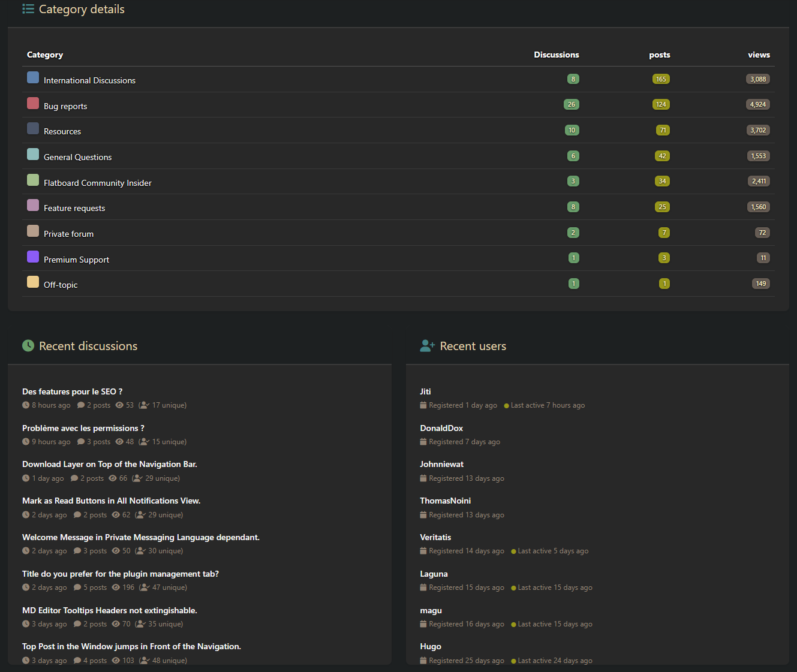The width and height of the screenshot is (797, 672).
Task: Click the Recent discussions clock icon
Action: pyautogui.click(x=28, y=346)
